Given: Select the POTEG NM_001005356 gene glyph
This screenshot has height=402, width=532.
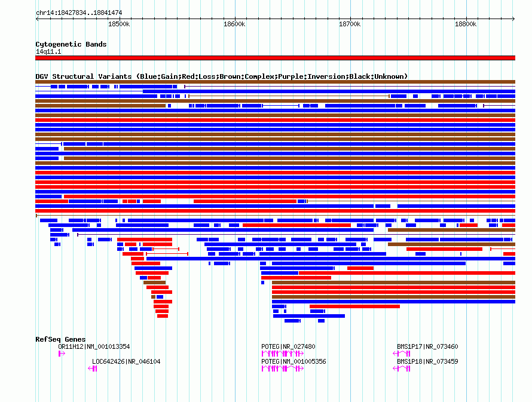Looking at the screenshot, I should coord(282,369).
